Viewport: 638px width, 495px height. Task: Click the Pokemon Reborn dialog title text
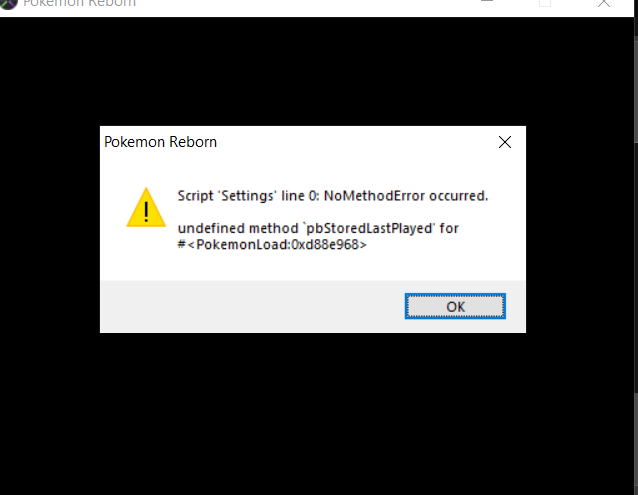pos(160,142)
